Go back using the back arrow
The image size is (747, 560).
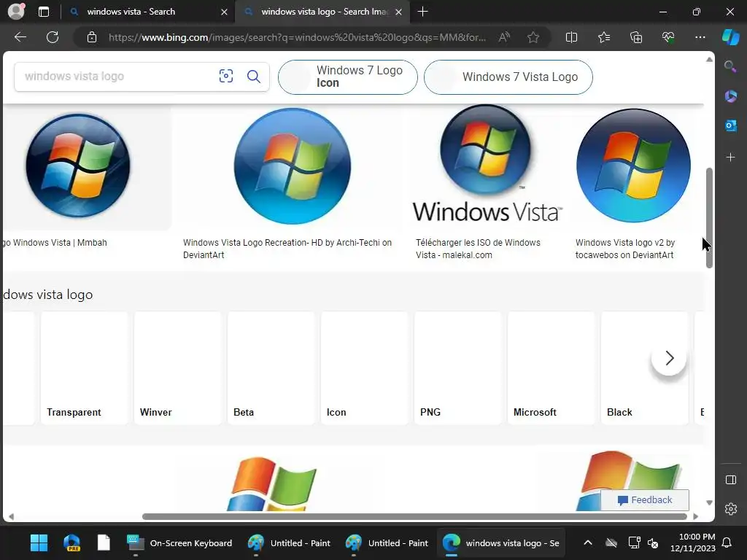tap(20, 37)
